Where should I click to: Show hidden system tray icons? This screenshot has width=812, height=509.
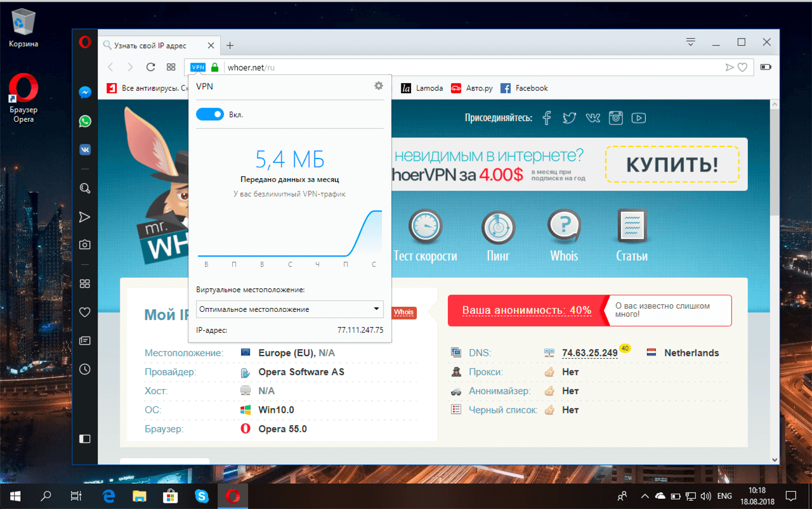click(x=645, y=496)
